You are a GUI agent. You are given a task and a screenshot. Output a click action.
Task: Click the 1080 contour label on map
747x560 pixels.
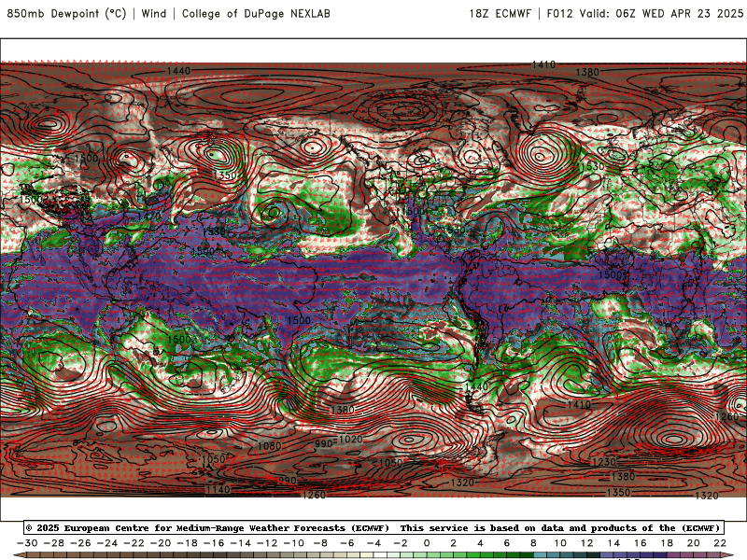pyautogui.click(x=269, y=446)
